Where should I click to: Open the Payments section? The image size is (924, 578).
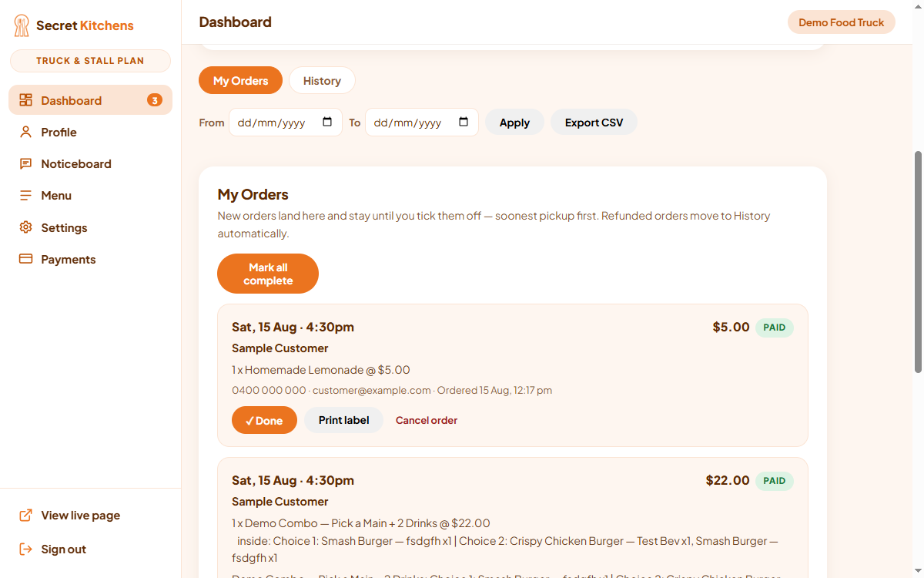[x=90, y=259]
